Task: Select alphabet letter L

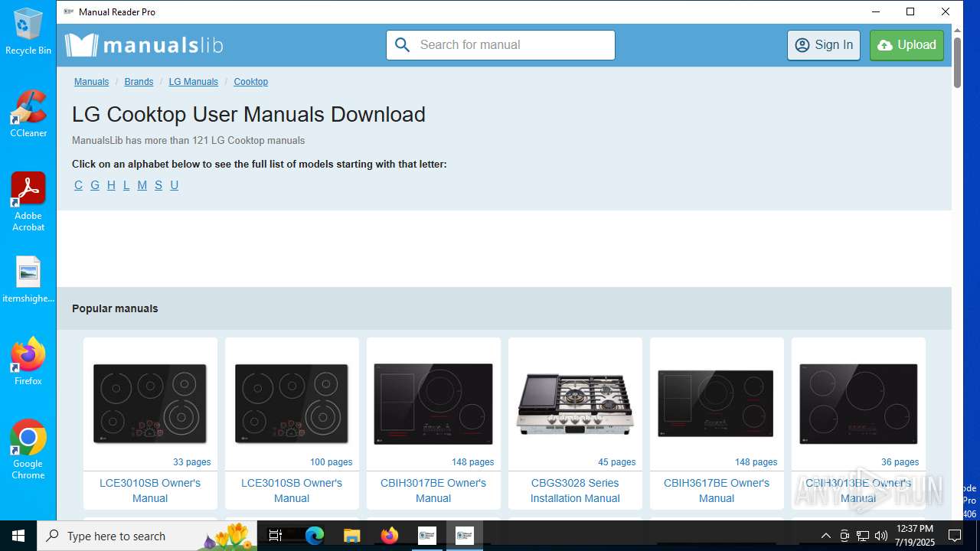Action: 126,185
